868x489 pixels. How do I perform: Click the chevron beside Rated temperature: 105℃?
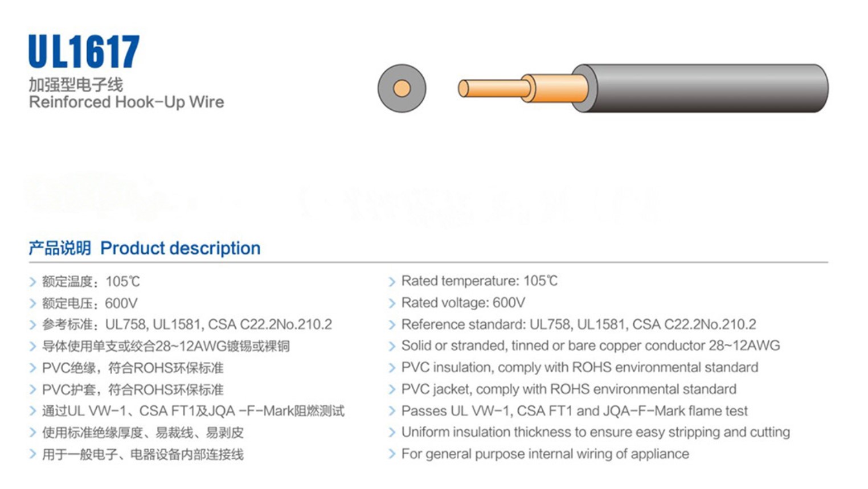point(392,282)
